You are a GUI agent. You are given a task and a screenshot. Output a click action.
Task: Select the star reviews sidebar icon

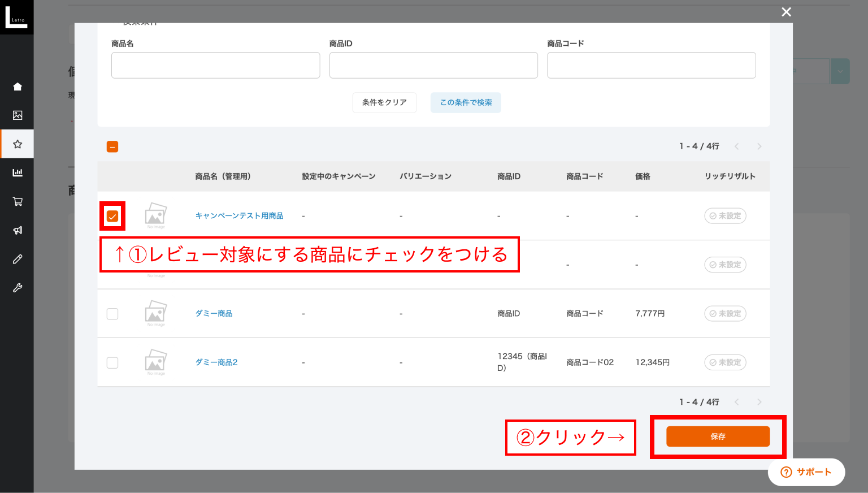(x=18, y=144)
